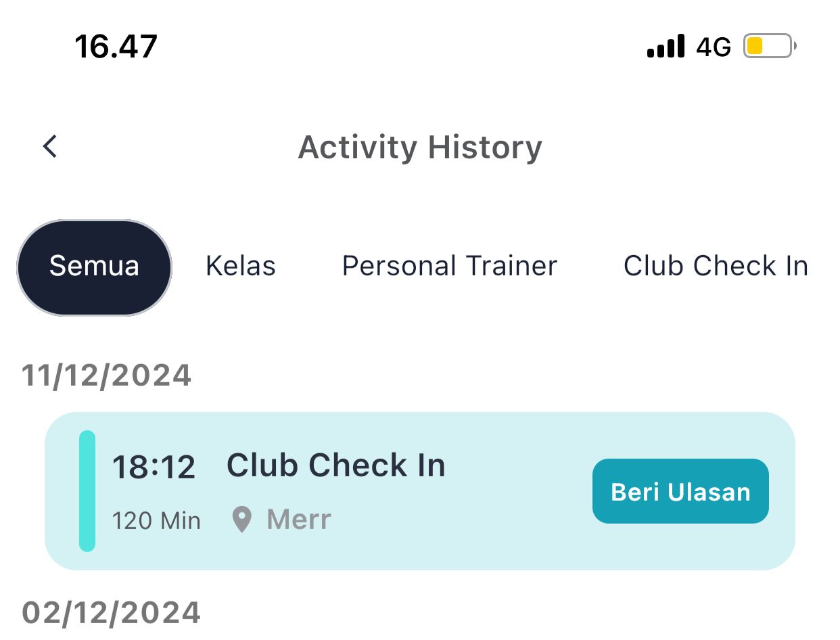Tap the 16.47 clock in status bar
The image size is (840, 640).
click(x=116, y=47)
